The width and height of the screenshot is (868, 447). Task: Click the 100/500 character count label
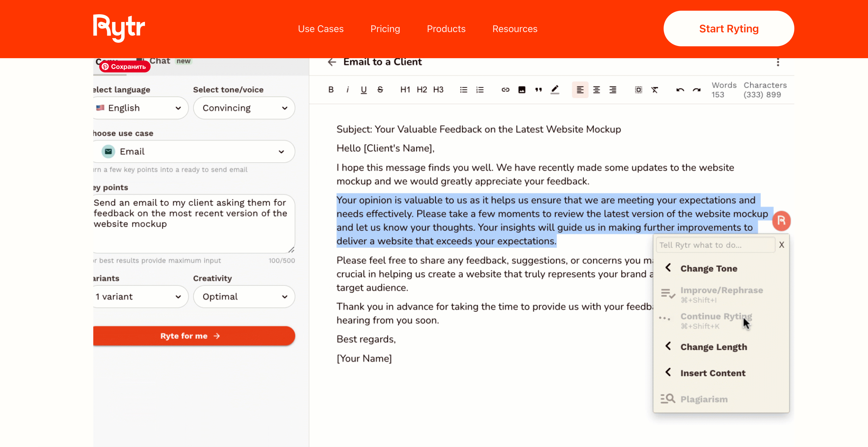click(x=281, y=261)
